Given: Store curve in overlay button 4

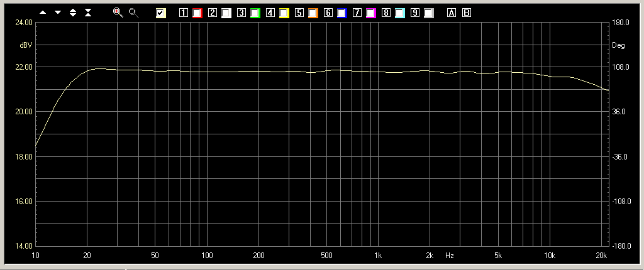Looking at the screenshot, I should (x=270, y=13).
